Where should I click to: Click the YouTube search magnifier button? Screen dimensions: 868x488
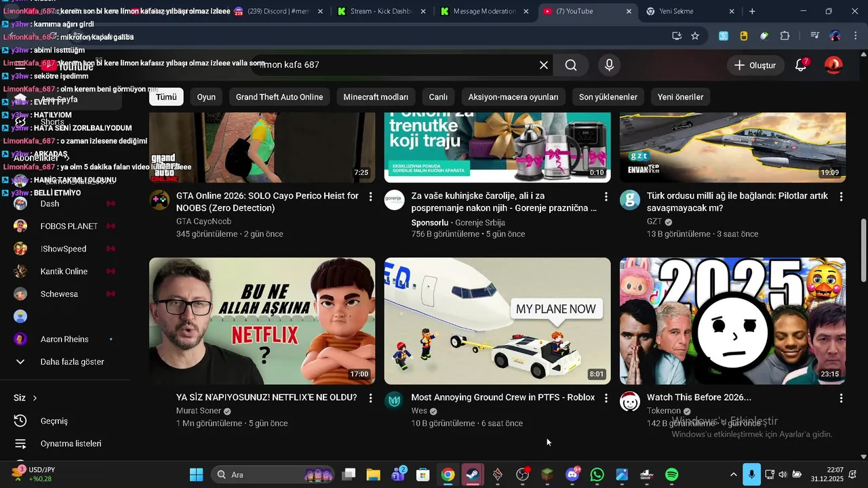(571, 65)
